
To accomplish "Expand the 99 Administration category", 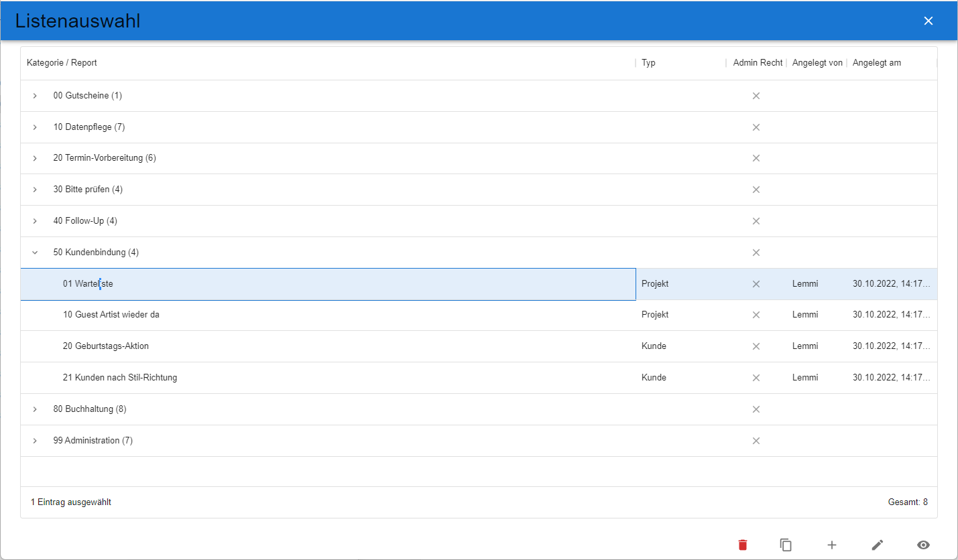I will click(x=35, y=441).
